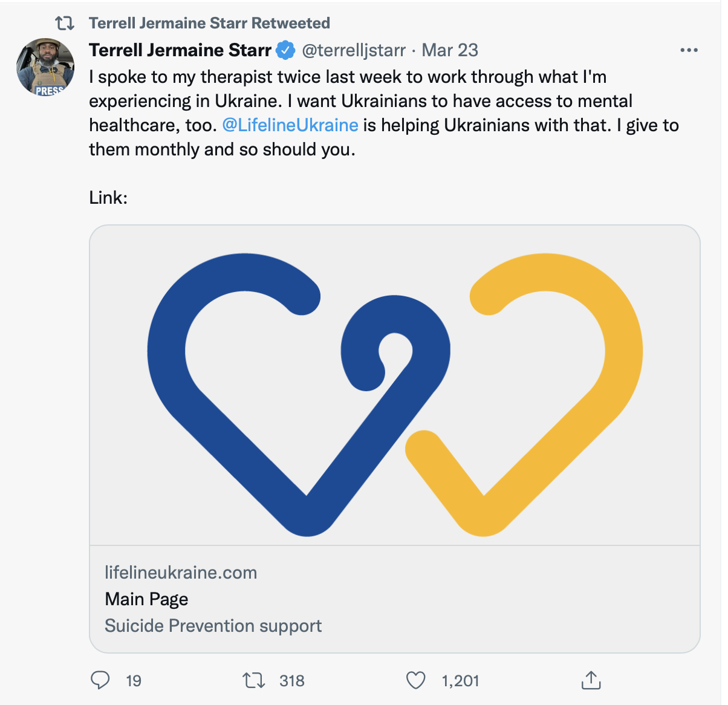Open the "Terrell Jermaine Starr Retweeted" link
The width and height of the screenshot is (728, 705).
pyautogui.click(x=209, y=24)
